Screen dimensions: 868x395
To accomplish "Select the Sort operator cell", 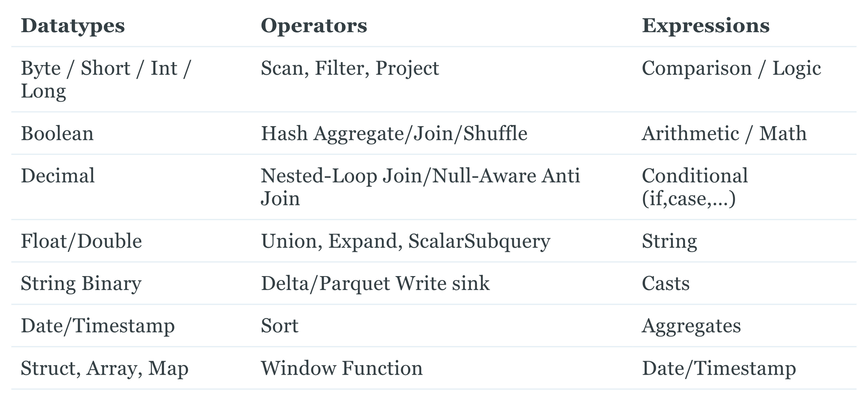I will (x=279, y=326).
